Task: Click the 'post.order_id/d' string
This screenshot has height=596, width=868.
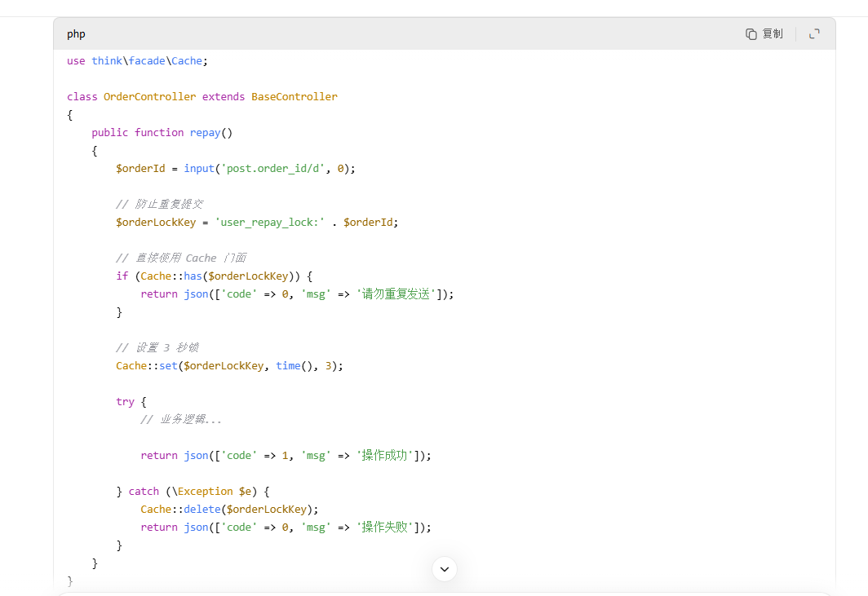Action: pos(273,168)
